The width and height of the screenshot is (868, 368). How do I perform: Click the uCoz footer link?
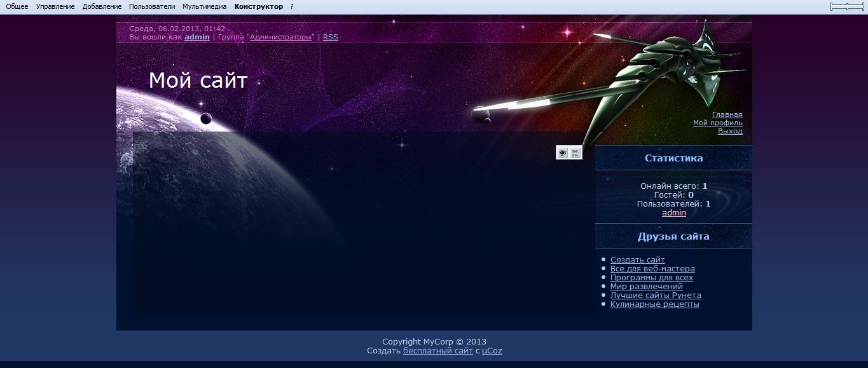pos(492,350)
